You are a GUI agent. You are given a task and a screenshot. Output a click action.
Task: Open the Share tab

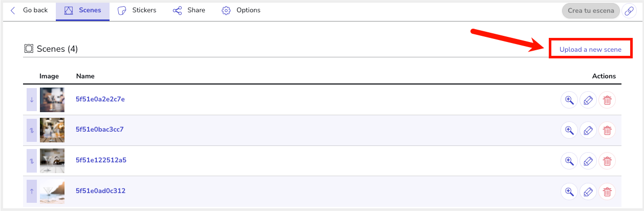coord(189,10)
